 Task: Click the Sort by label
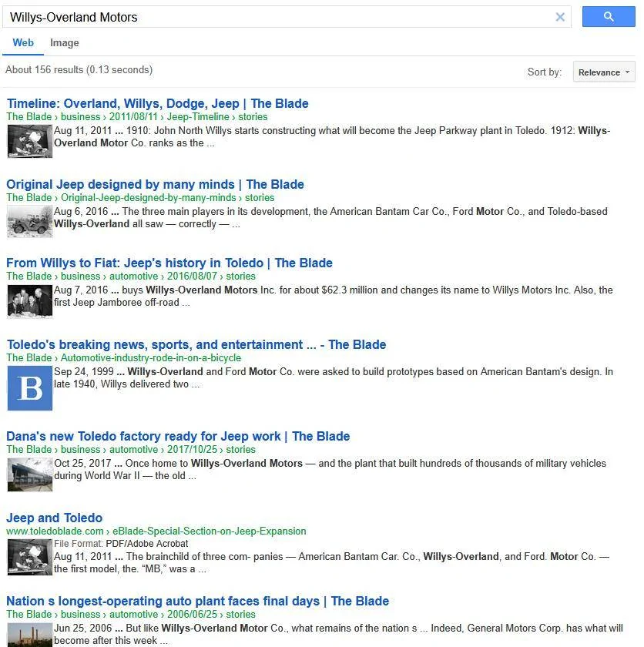(x=545, y=72)
